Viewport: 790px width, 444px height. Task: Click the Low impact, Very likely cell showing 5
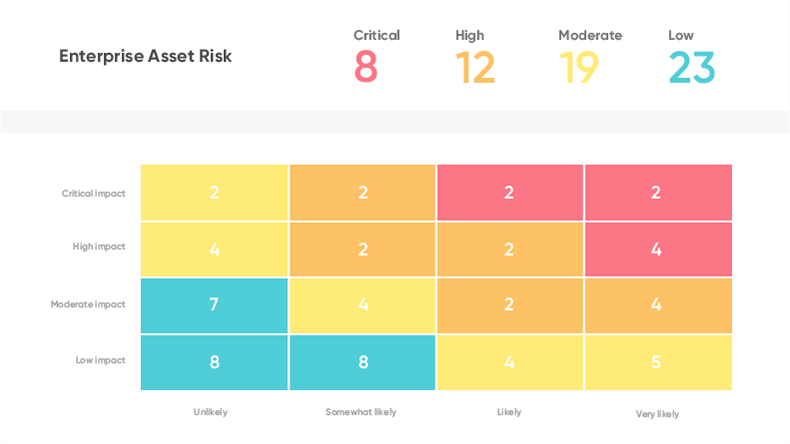[657, 362]
